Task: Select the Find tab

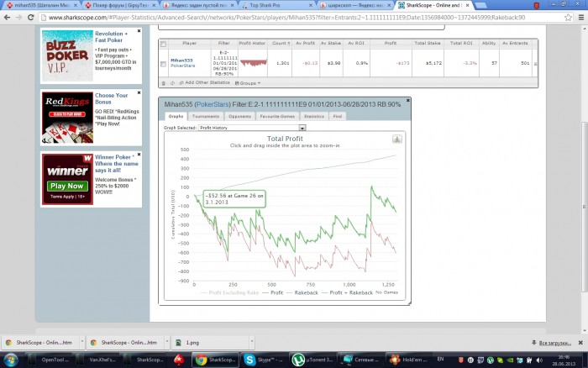Action: click(x=338, y=116)
